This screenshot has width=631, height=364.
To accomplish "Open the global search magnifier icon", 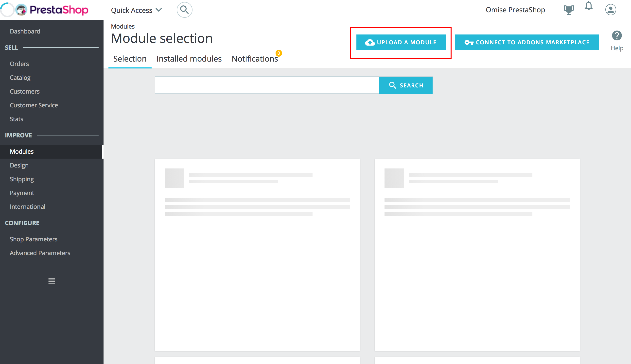I will tap(184, 10).
